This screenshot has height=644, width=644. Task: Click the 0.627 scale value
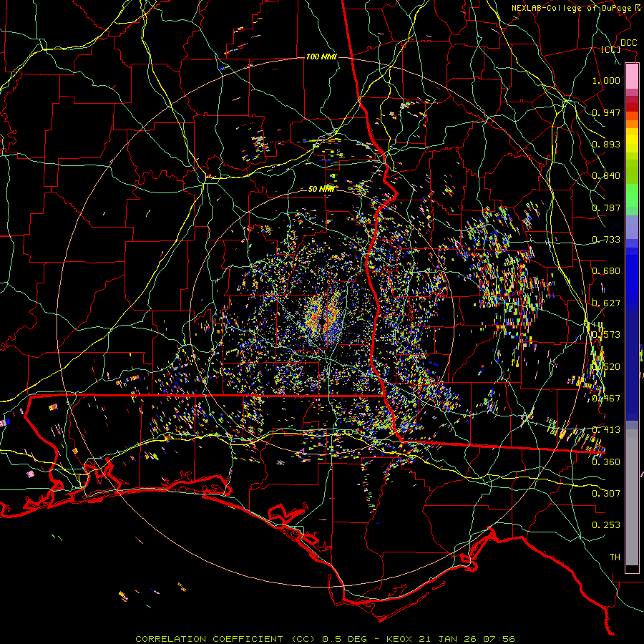pos(606,303)
